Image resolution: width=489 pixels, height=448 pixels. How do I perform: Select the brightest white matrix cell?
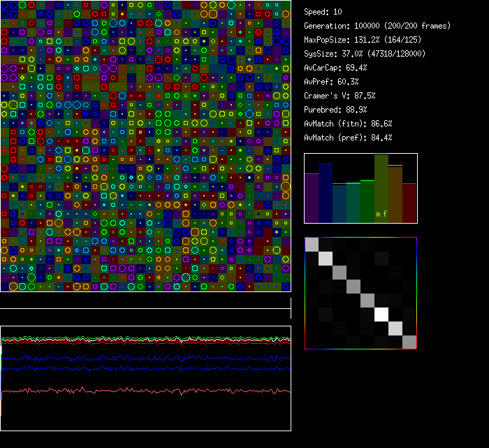point(381,315)
